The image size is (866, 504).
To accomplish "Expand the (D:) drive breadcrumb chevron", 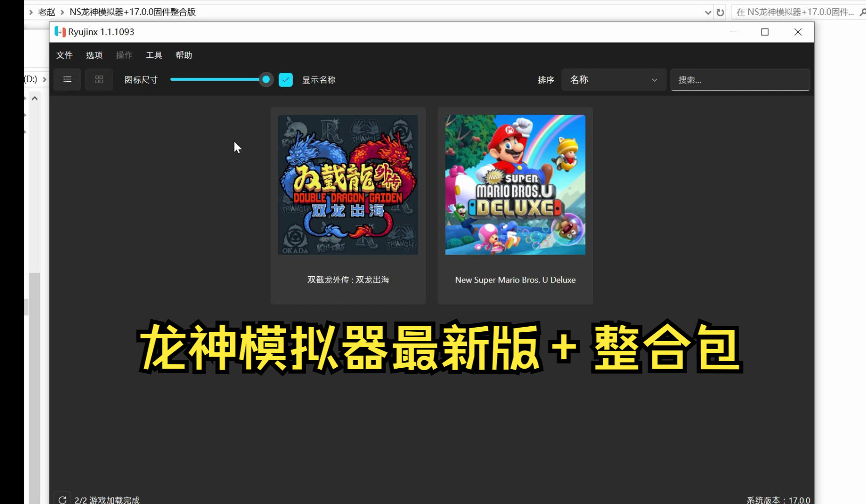I will [x=44, y=79].
